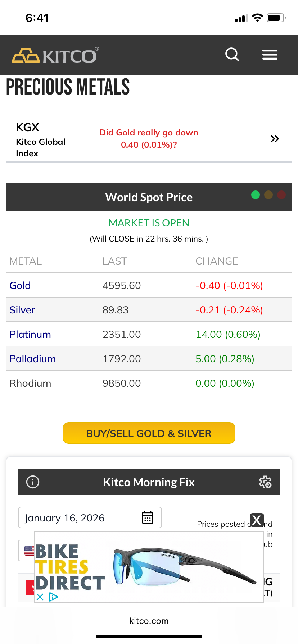Expand KGX with double chevron arrow
298x644 pixels.
(275, 139)
